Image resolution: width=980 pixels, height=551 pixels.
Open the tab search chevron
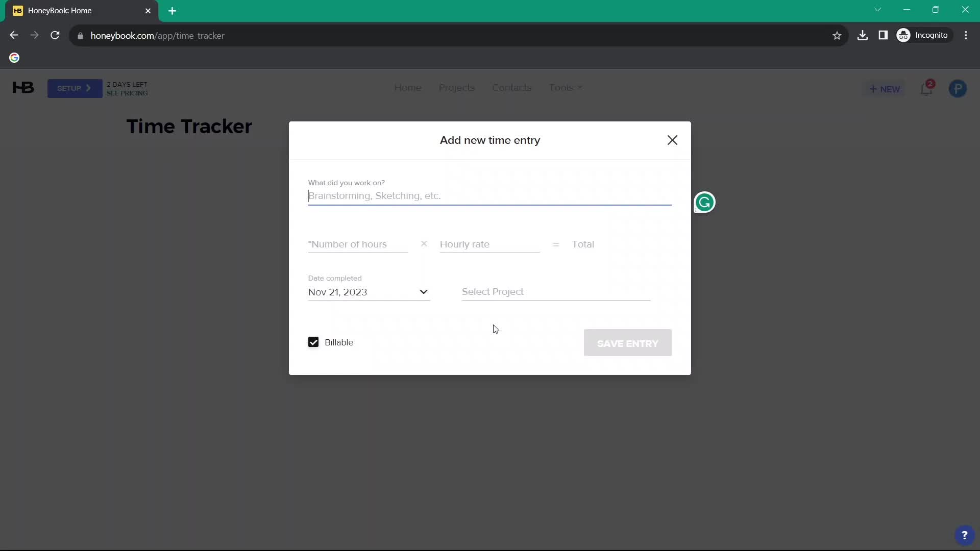coord(878,10)
